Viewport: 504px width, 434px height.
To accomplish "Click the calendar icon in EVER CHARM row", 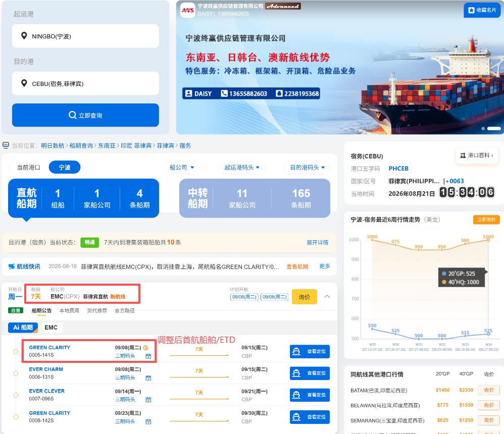I will coord(148,378).
